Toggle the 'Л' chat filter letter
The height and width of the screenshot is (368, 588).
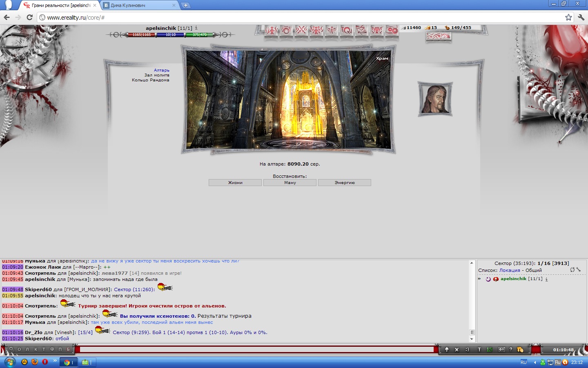[x=27, y=350]
